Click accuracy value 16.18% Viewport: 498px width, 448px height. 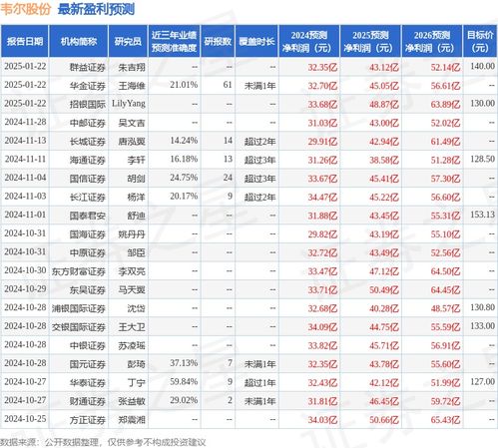184,159
